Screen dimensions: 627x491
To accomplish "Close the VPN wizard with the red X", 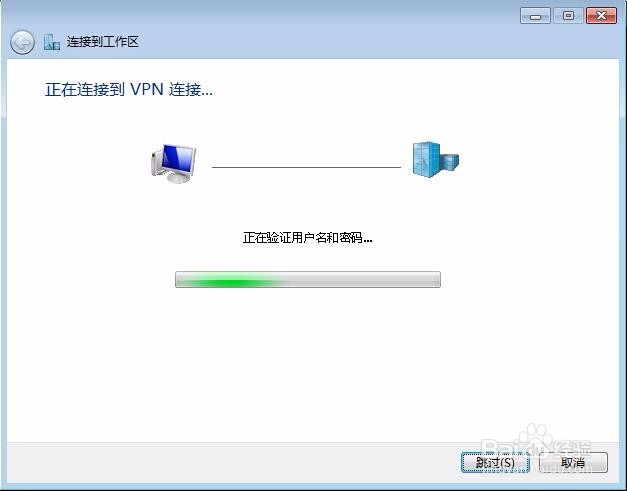I will (x=601, y=16).
